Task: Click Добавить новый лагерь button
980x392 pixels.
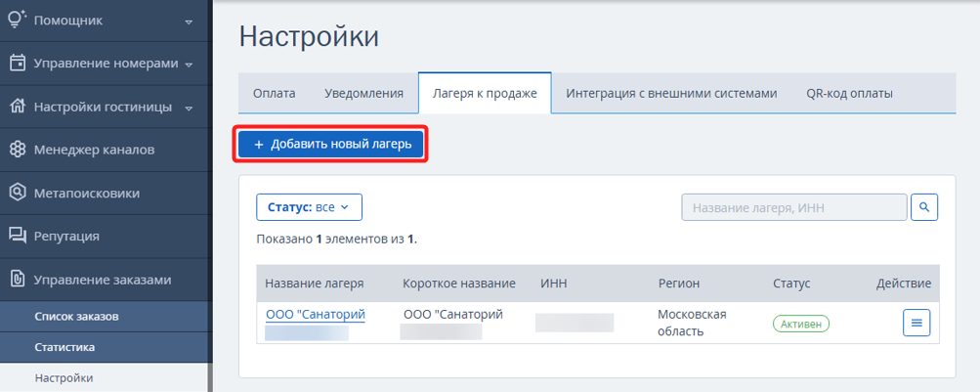Action: point(330,145)
